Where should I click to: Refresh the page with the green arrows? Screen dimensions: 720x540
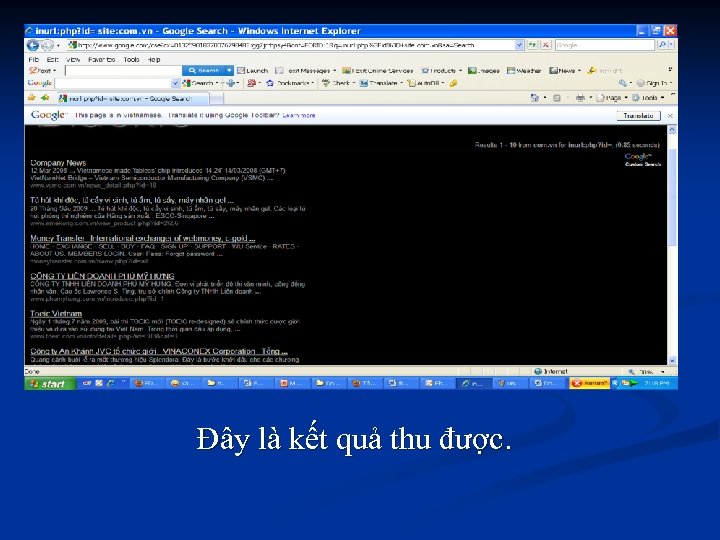click(x=532, y=45)
